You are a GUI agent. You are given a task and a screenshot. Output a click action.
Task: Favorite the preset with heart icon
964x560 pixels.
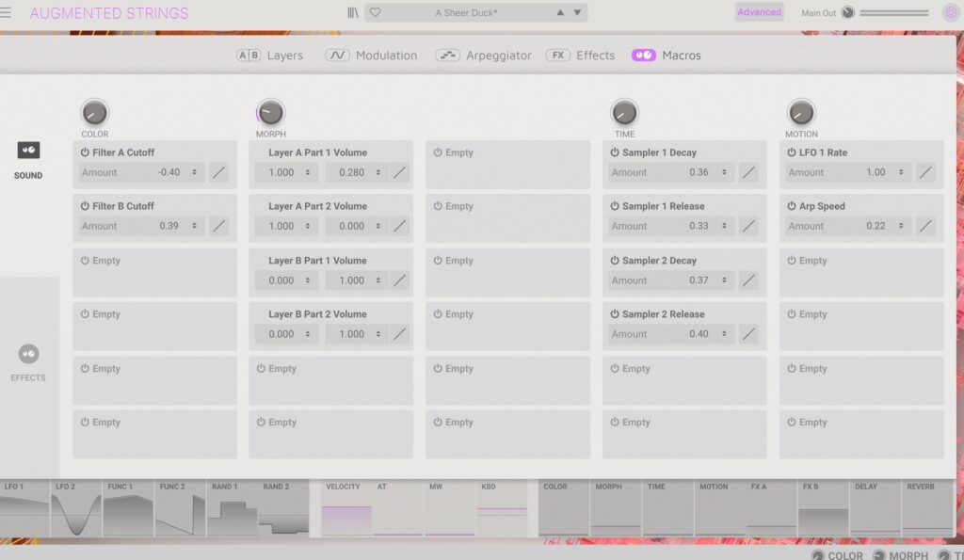[x=375, y=13]
